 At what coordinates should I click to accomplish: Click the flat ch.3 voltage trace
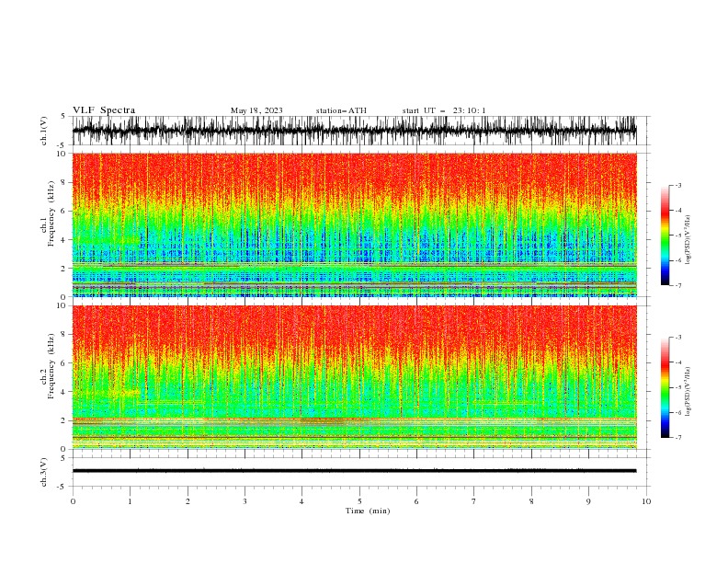pyautogui.click(x=354, y=471)
